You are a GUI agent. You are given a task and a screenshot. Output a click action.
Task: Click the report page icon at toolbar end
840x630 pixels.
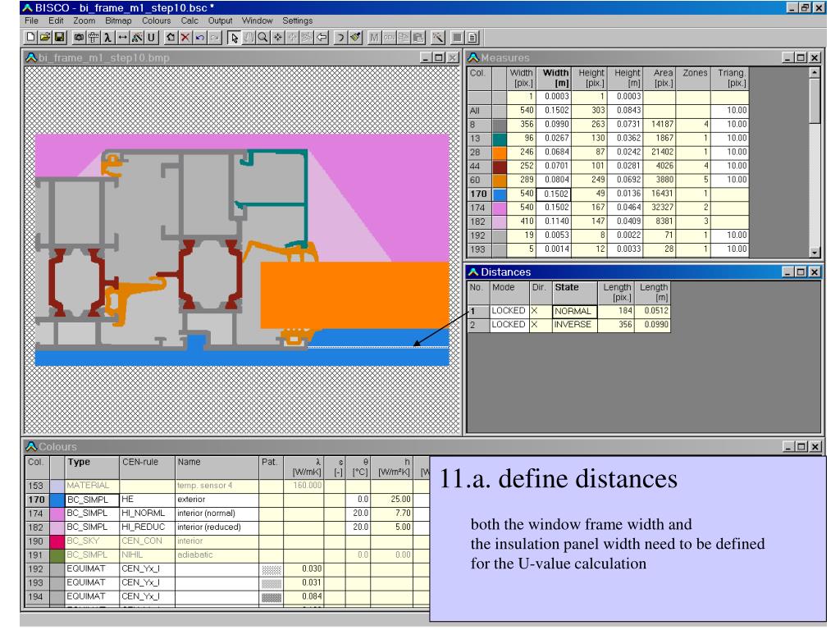pos(472,38)
